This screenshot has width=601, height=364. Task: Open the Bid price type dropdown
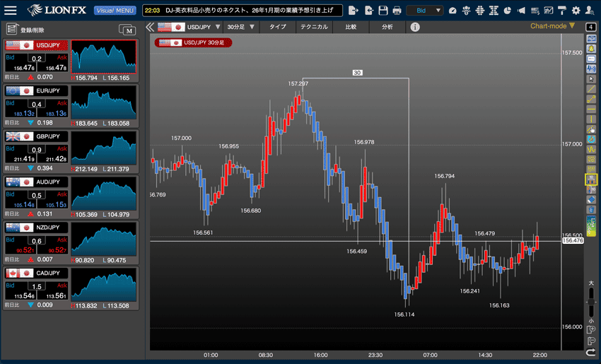[x=425, y=11]
